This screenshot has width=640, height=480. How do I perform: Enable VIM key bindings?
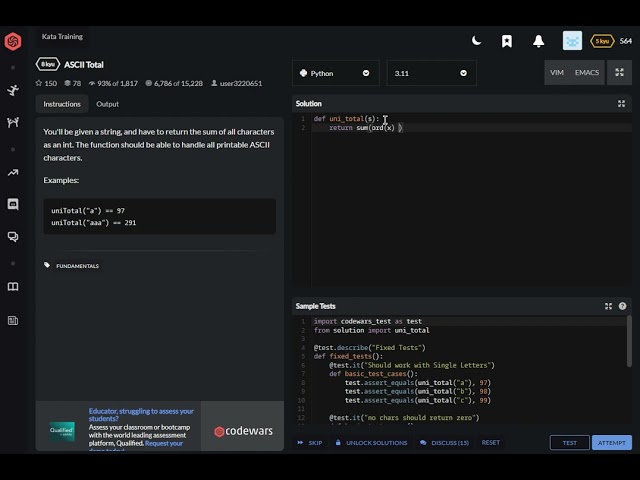coord(557,73)
